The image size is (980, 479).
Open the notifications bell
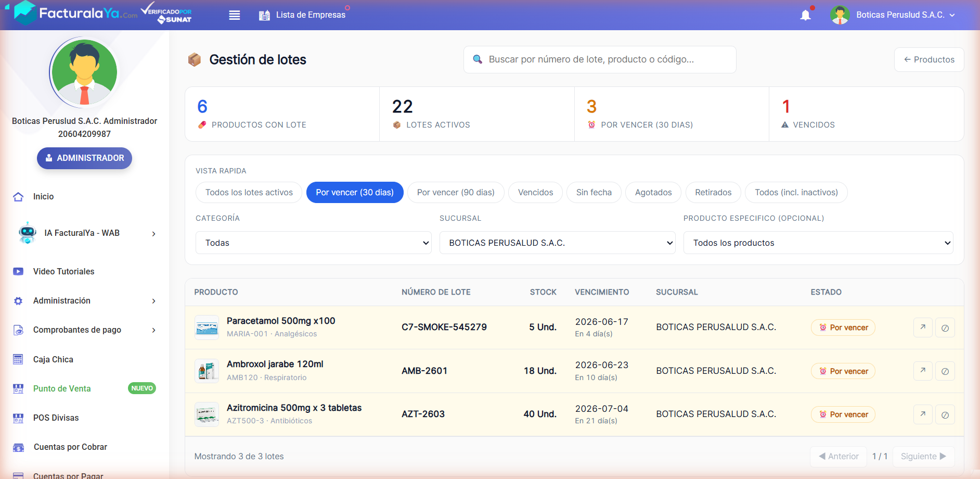[805, 15]
